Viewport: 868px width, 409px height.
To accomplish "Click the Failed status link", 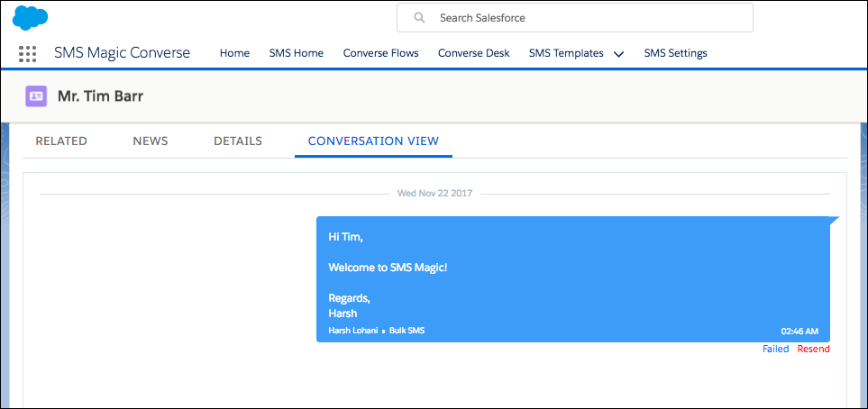I will tap(775, 349).
